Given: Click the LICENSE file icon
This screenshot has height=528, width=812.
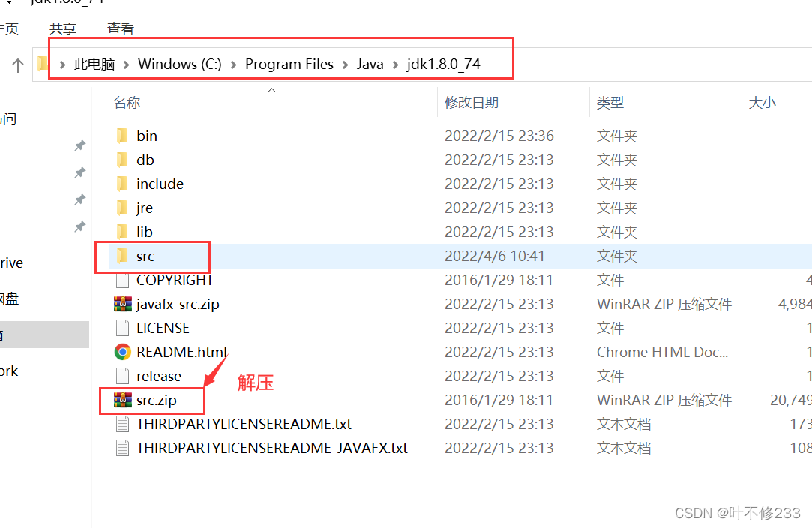Looking at the screenshot, I should coord(122,328).
